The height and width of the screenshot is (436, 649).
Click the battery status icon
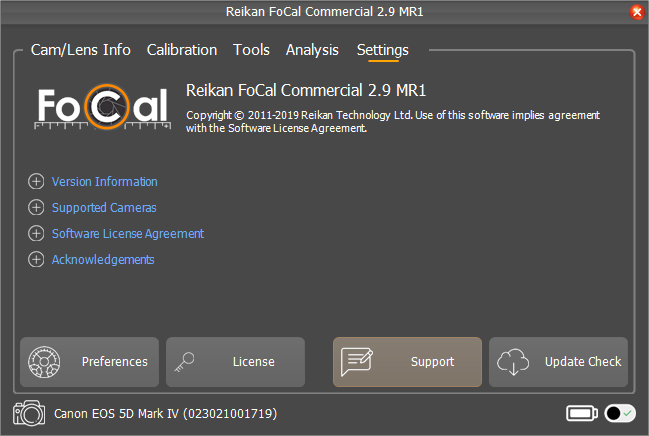(x=582, y=413)
